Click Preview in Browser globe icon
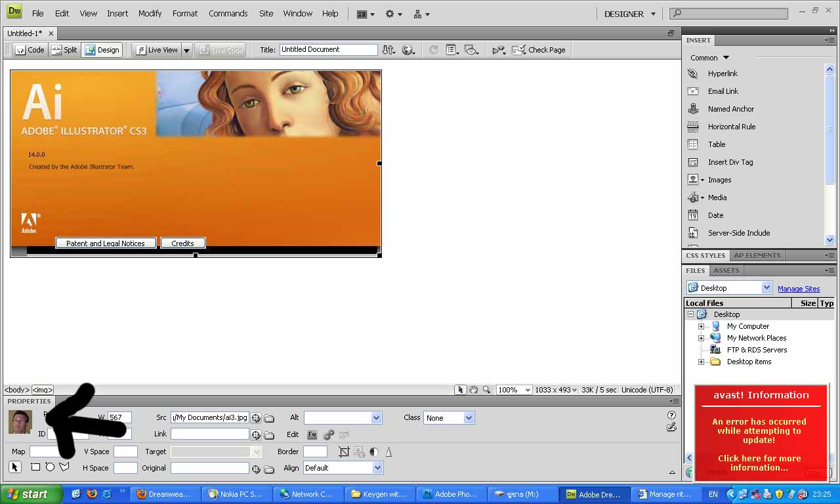This screenshot has width=840, height=504. click(x=408, y=50)
